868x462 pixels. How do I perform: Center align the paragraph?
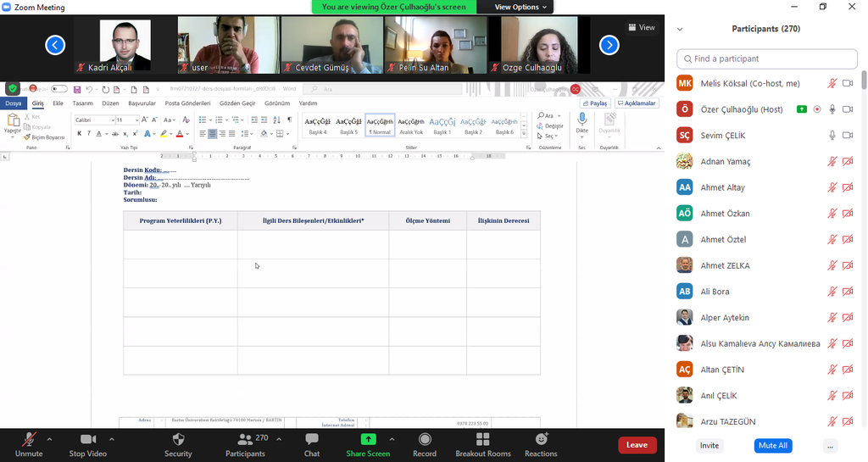(x=212, y=133)
